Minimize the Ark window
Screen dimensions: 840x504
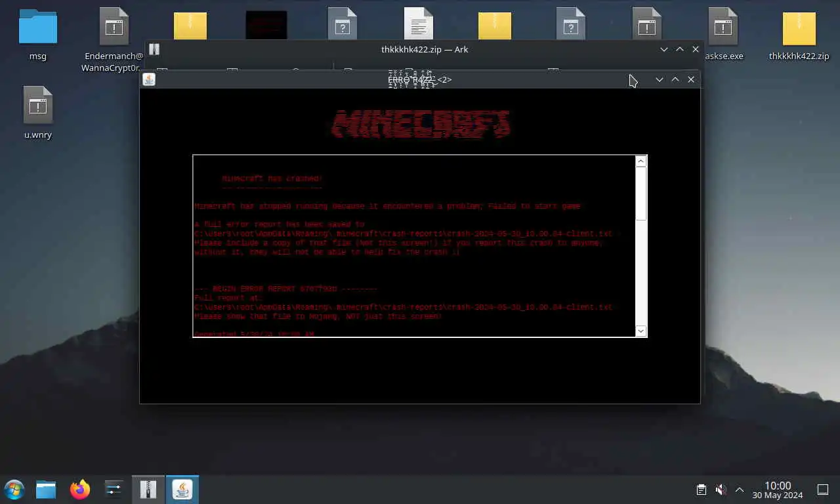point(664,49)
